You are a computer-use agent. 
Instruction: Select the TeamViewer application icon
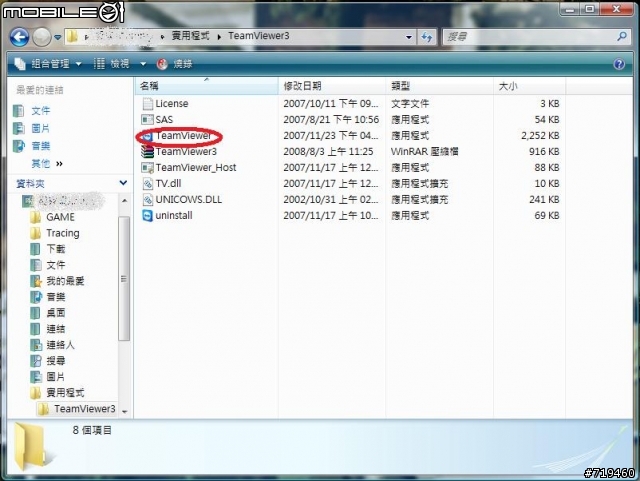pyautogui.click(x=147, y=136)
